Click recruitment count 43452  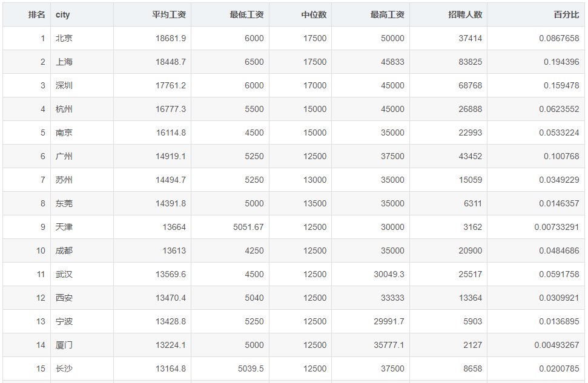pos(471,156)
